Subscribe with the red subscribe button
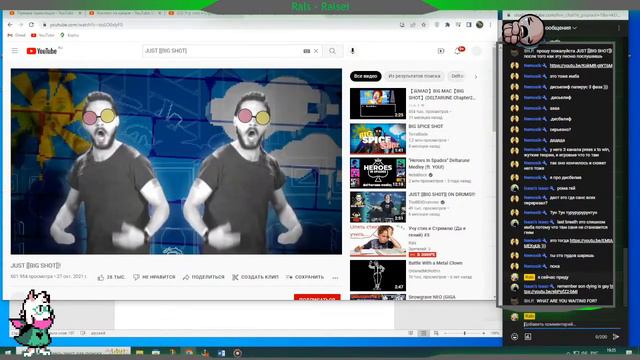 point(317,298)
